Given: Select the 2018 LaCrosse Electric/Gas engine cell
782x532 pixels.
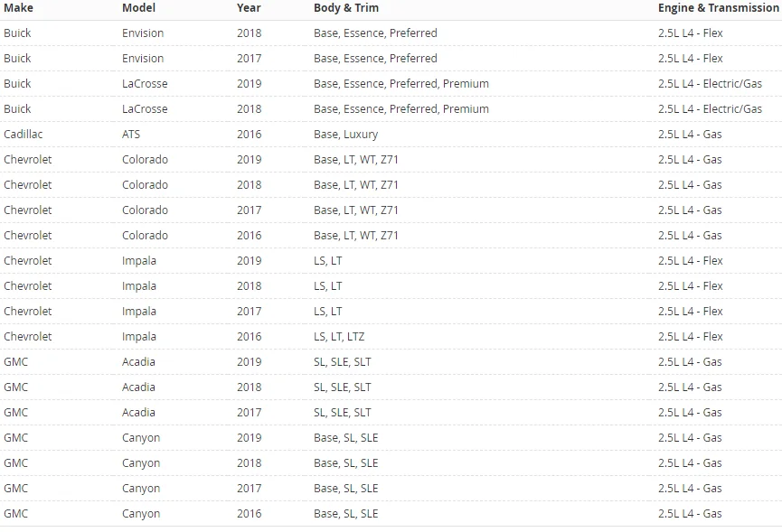Looking at the screenshot, I should [710, 109].
